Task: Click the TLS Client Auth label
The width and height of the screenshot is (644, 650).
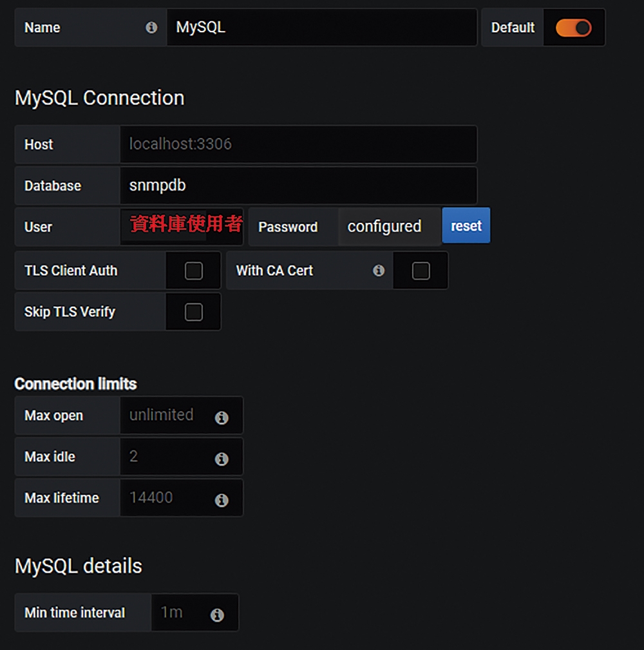Action: click(x=71, y=271)
